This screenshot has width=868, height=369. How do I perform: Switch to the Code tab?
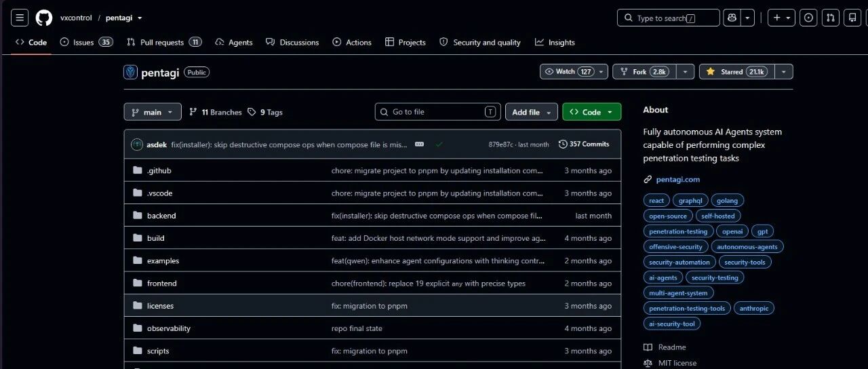pyautogui.click(x=31, y=42)
